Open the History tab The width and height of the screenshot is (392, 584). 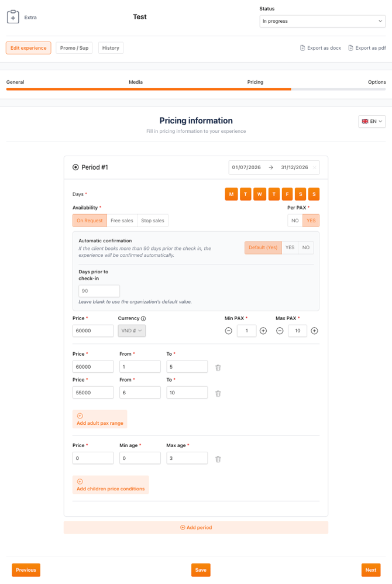coord(111,48)
